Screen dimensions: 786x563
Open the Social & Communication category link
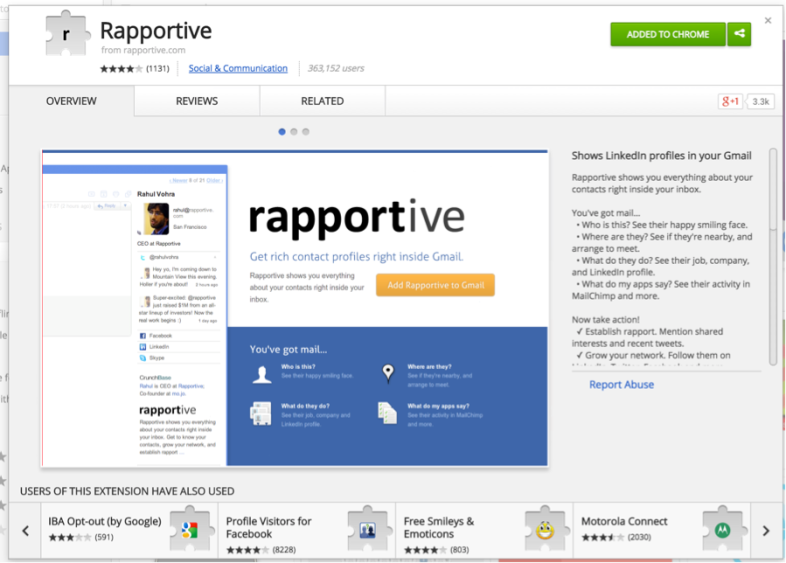pyautogui.click(x=238, y=68)
